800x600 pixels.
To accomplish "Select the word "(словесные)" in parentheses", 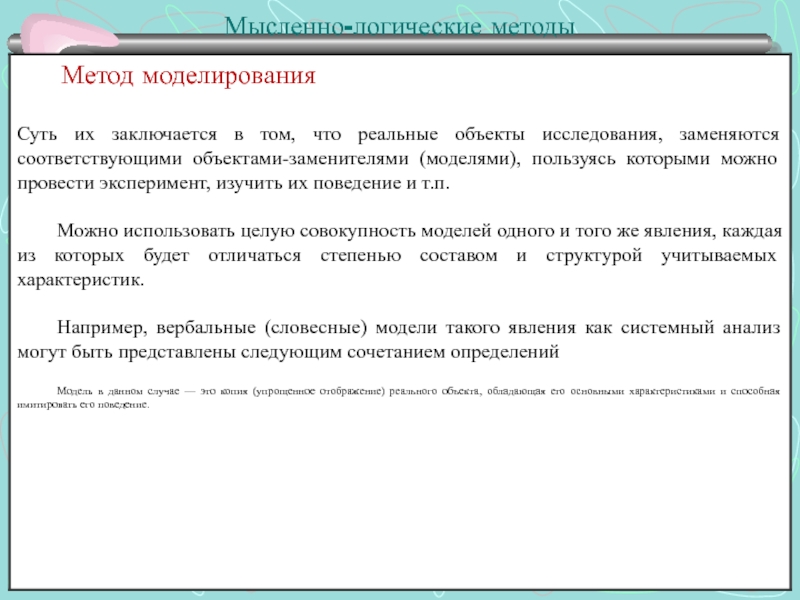I will [x=316, y=327].
